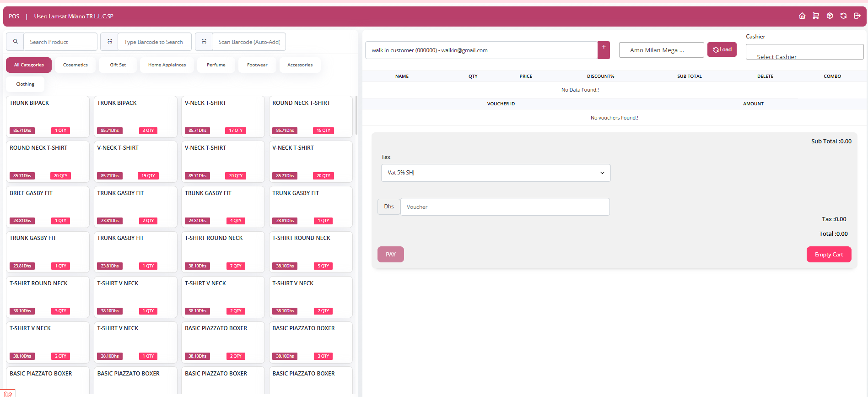868x397 pixels.
Task: Log out using the exit icon
Action: pos(857,16)
